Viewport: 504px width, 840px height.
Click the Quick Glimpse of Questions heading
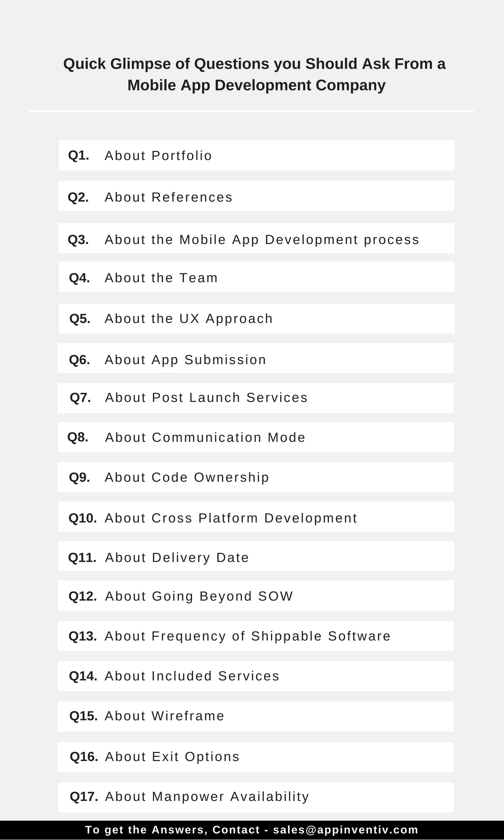pyautogui.click(x=255, y=74)
